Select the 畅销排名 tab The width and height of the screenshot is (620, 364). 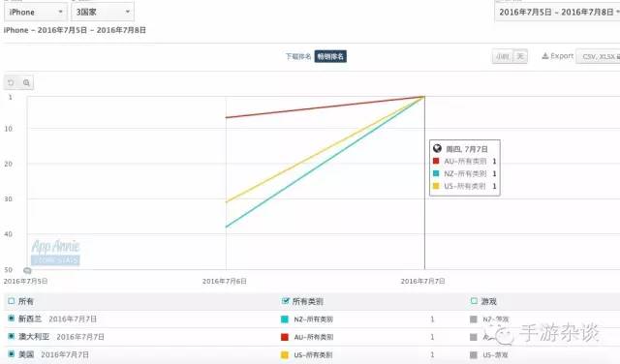tap(330, 56)
